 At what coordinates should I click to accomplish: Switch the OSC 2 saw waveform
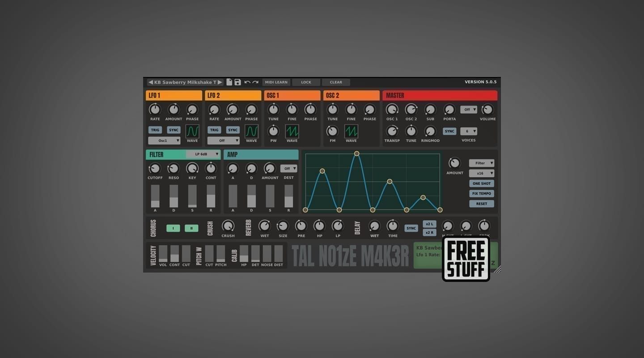(351, 132)
